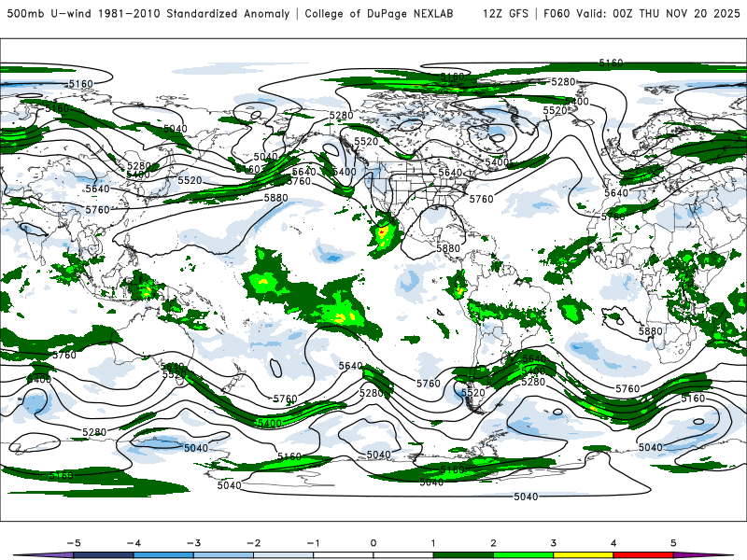Click the colorbar tick label '-4'
This screenshot has height=560, width=747.
[x=134, y=543]
